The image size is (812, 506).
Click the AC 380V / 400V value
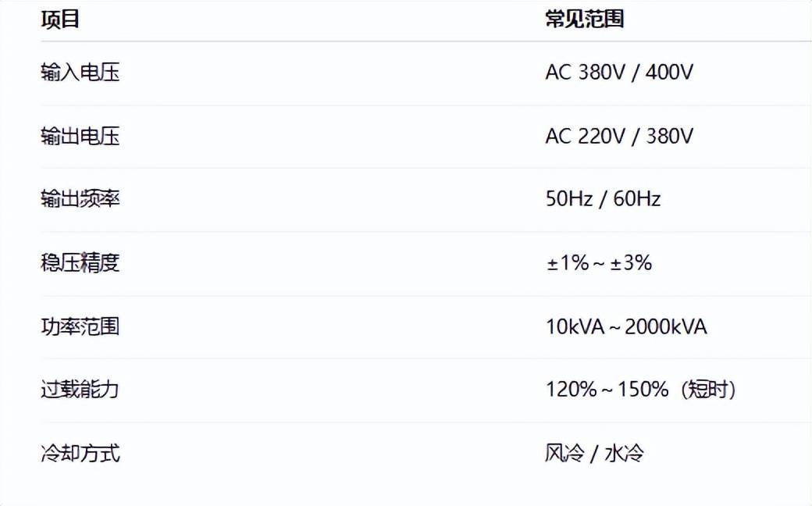coord(619,73)
